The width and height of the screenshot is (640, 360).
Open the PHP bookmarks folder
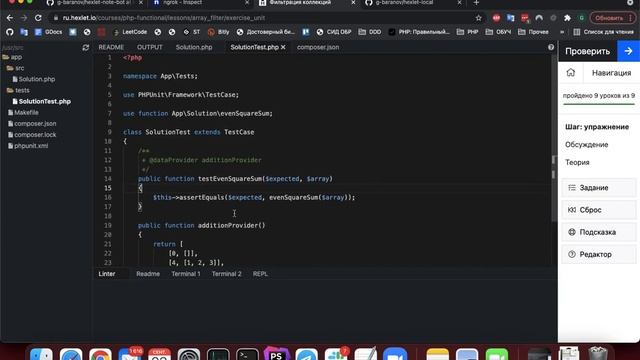coord(468,32)
